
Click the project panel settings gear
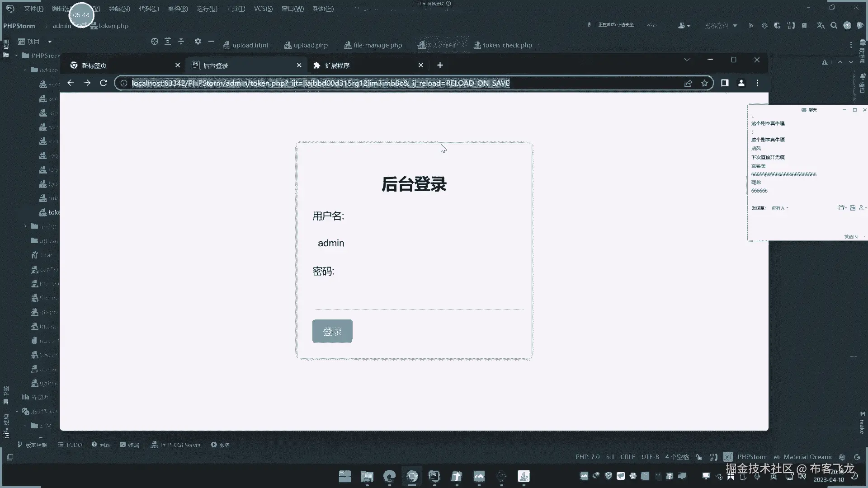tap(198, 42)
